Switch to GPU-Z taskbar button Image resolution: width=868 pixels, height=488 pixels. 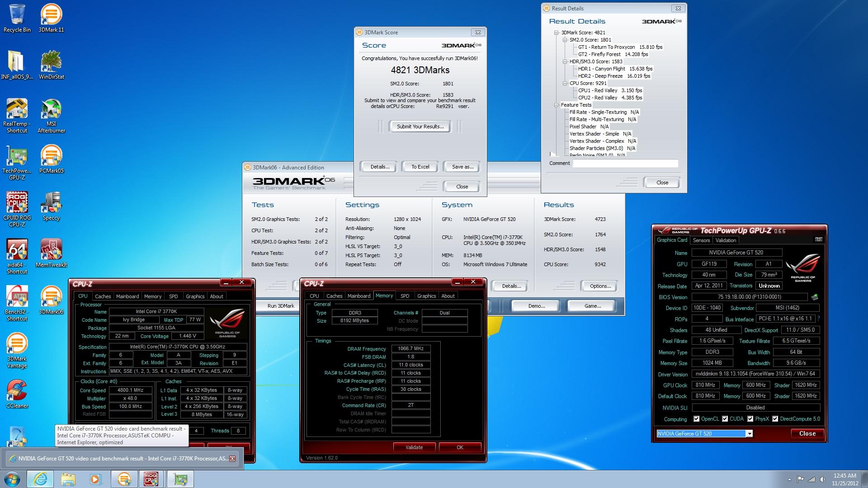point(180,479)
